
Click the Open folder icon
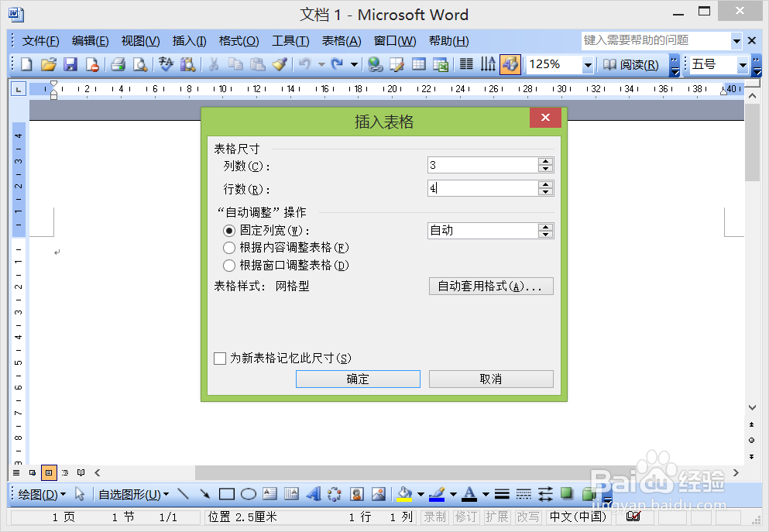(x=49, y=64)
